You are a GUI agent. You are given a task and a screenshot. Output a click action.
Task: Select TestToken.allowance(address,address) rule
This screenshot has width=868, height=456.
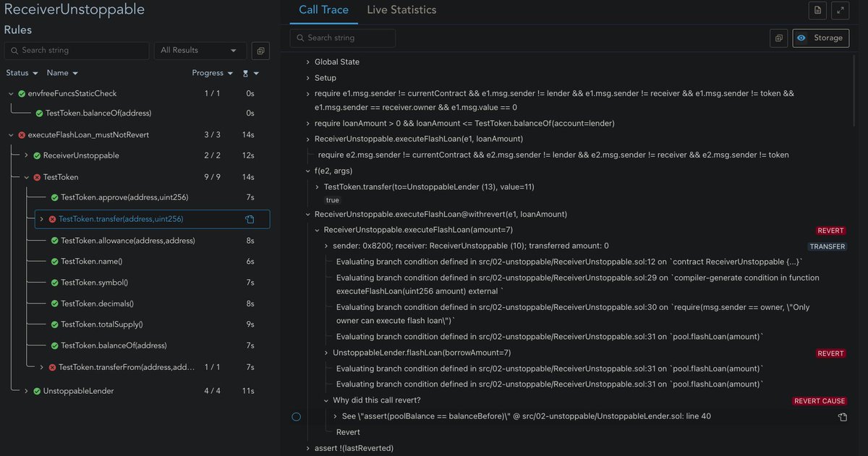tap(128, 241)
